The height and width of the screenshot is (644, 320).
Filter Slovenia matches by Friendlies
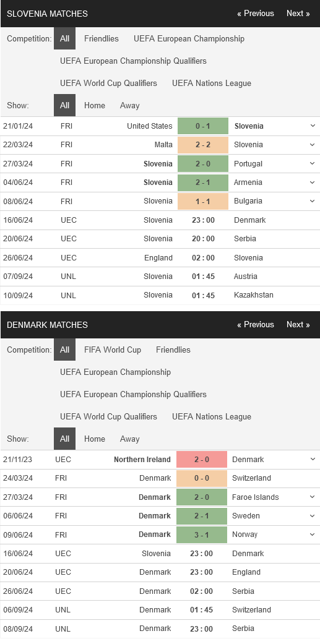(x=102, y=38)
